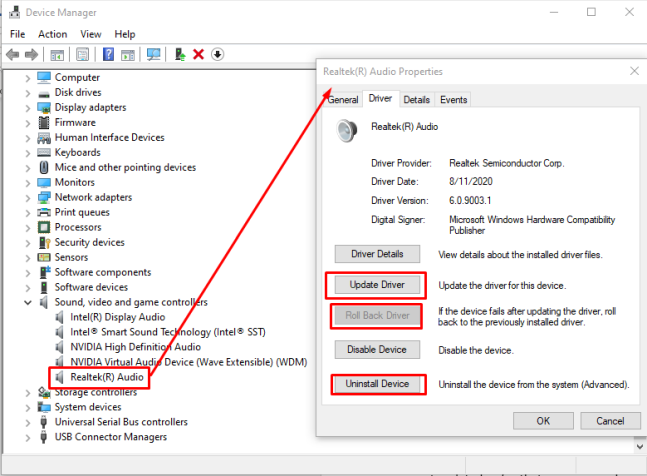Click the action pane toolbar icon
Viewport: 647px width, 476px height.
click(128, 54)
